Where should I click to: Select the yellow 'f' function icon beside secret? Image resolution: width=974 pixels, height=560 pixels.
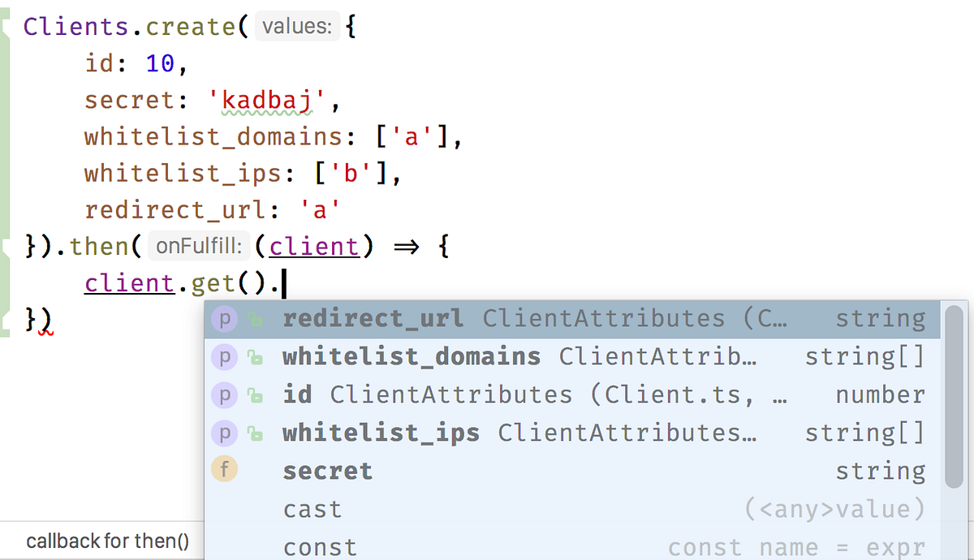[x=224, y=469]
